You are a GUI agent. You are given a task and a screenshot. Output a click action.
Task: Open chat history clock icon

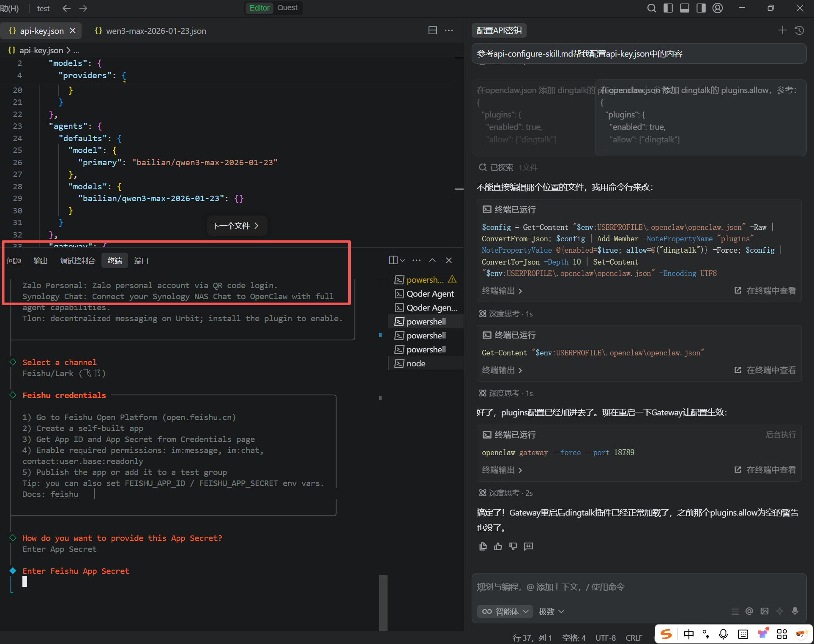tap(799, 30)
